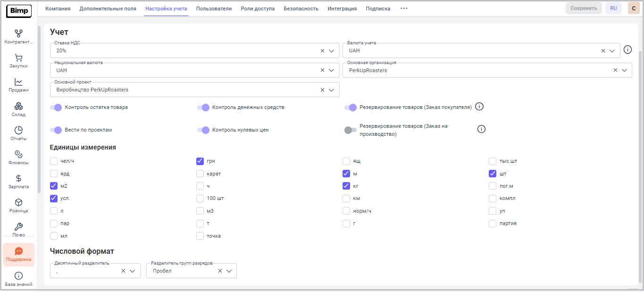
Task: Expand the Ставка НДС dropdown
Action: pos(332,51)
